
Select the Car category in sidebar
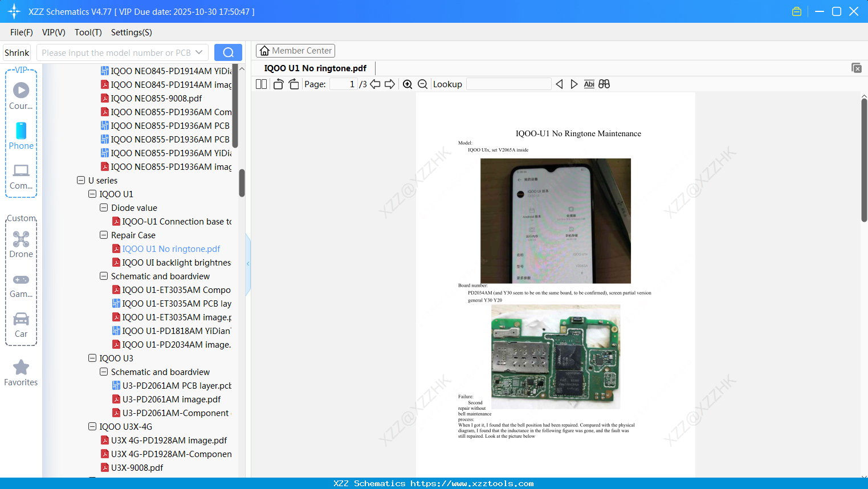pos(21,325)
